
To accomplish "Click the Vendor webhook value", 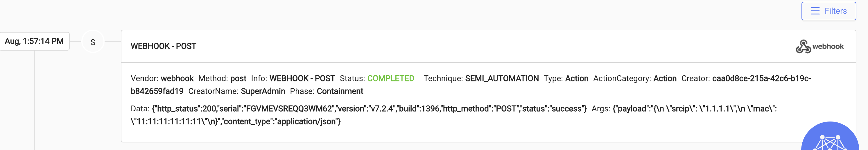I will [177, 78].
